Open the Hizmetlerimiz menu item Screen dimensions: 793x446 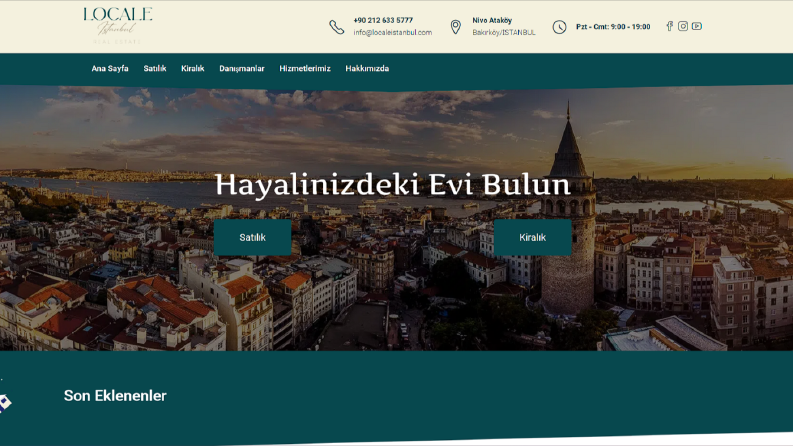pyautogui.click(x=305, y=68)
